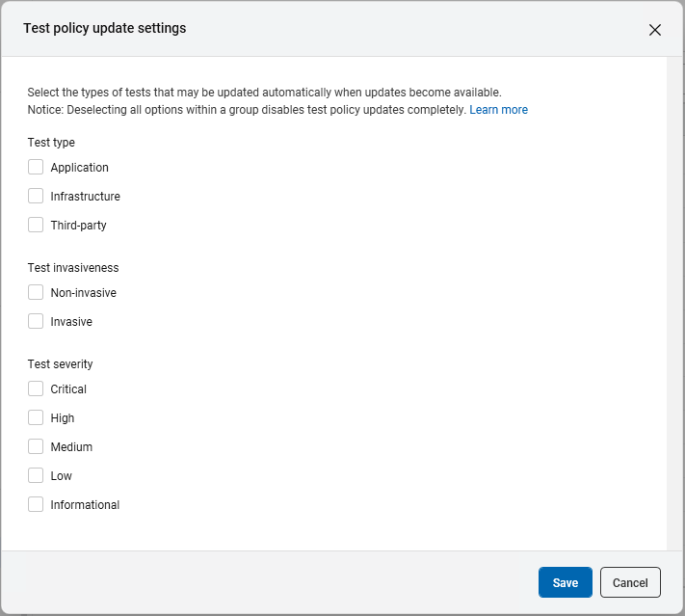
Task: Enable Critical severity checkbox
Action: [36, 389]
